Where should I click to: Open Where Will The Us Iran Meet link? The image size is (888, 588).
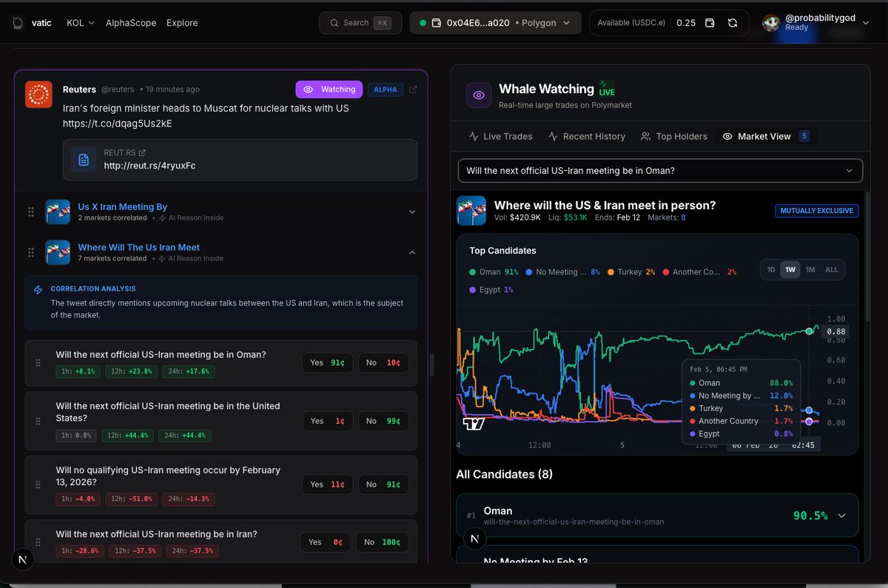139,248
